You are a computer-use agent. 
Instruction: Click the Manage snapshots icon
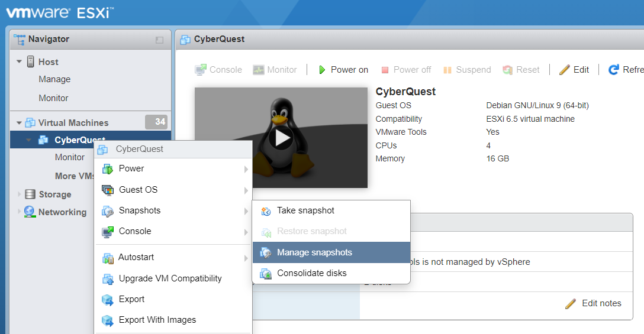pos(266,253)
